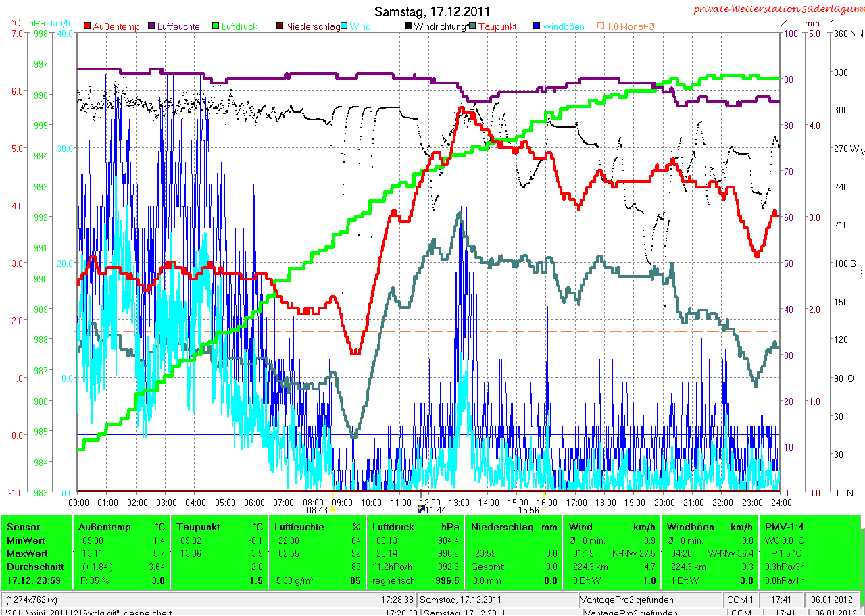Click the 11:44 midday marker icon
Viewport: 865px width, 616px height.
(x=421, y=510)
